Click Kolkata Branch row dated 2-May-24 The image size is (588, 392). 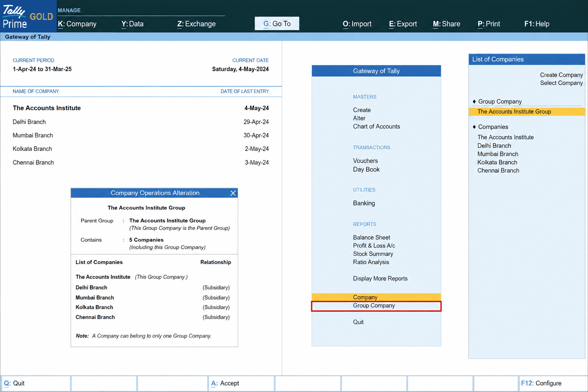(x=140, y=149)
